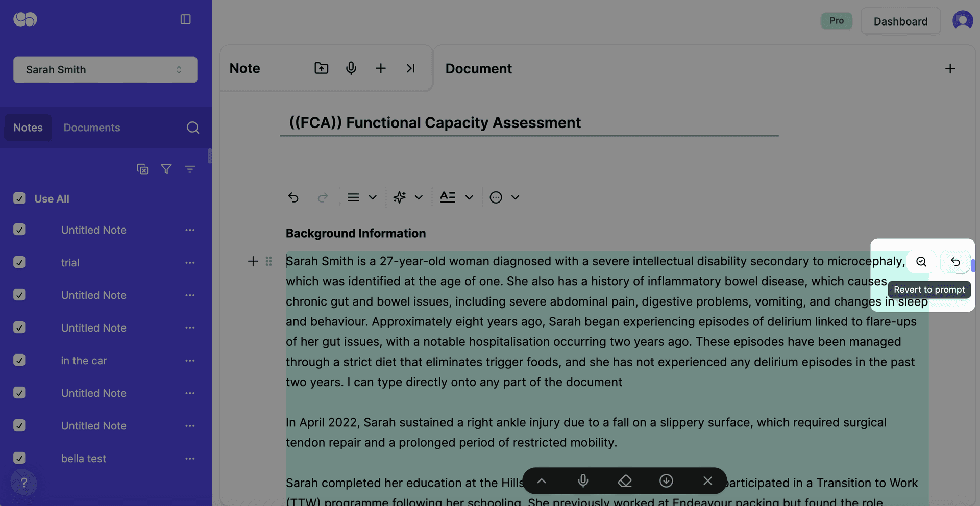This screenshot has width=980, height=506.
Task: Click the eraser icon in floating bar
Action: [625, 481]
